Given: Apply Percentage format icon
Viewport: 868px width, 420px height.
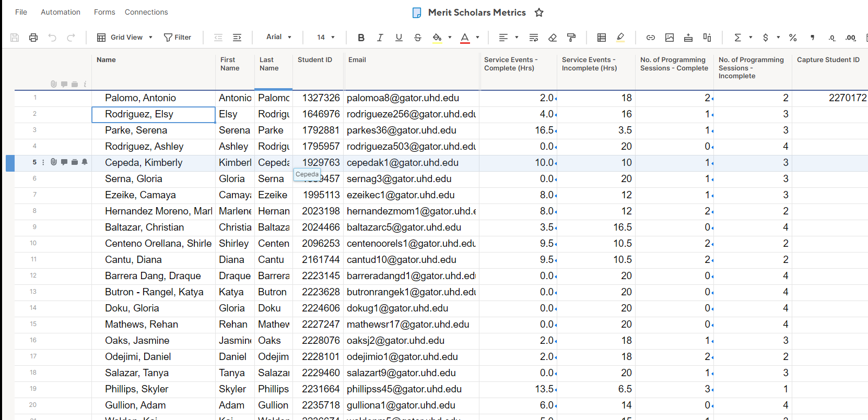Looking at the screenshot, I should point(793,38).
